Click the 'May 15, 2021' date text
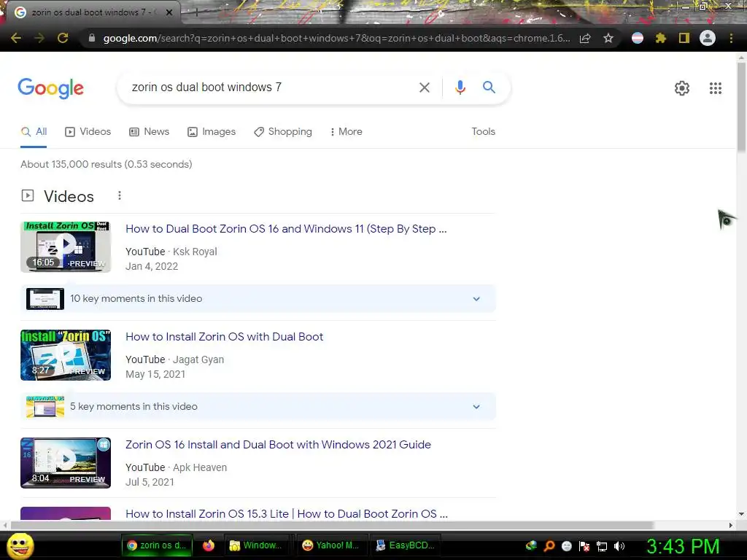This screenshot has height=560, width=747. pos(155,374)
